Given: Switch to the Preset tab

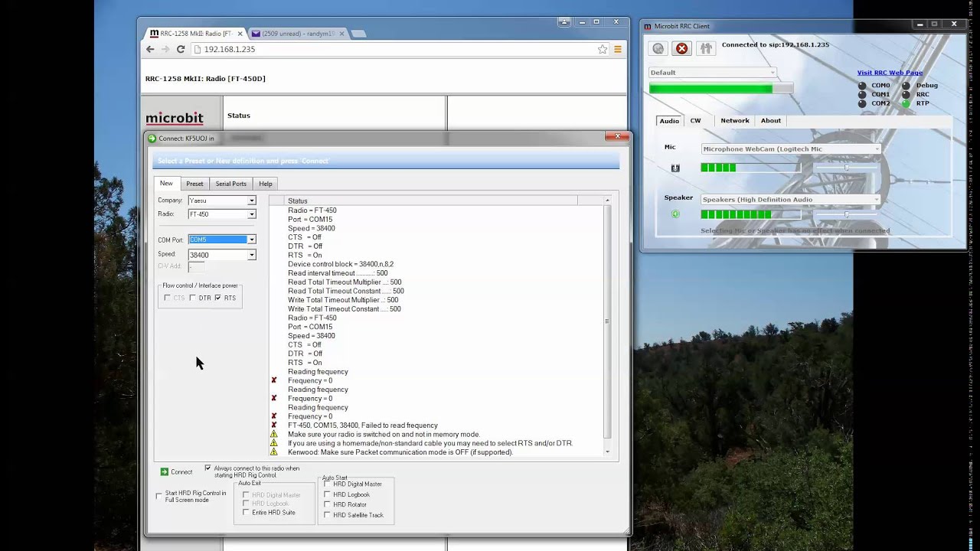Looking at the screenshot, I should 194,184.
